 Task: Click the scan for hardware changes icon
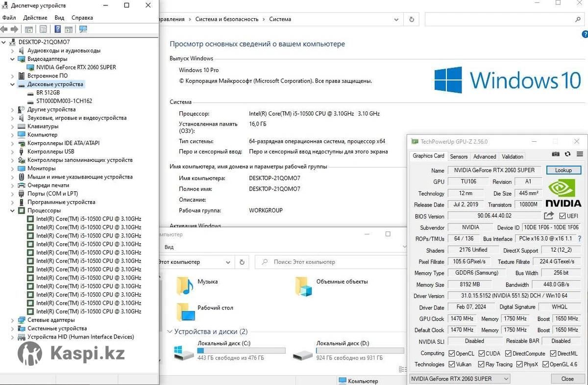[x=83, y=29]
